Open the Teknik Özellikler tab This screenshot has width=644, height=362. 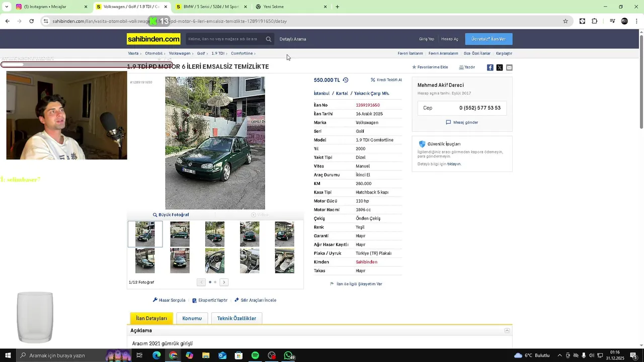[x=236, y=318]
